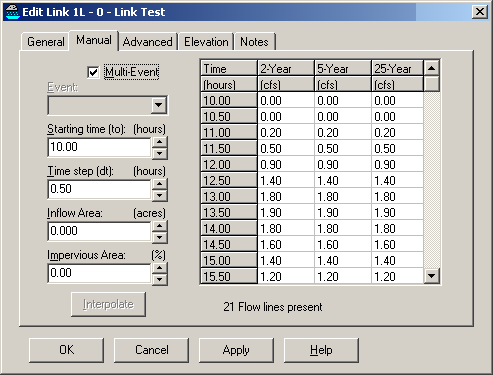Click 2-Year flow cell at 13.50 hours
Viewport: 493px width, 375px height.
pos(286,212)
